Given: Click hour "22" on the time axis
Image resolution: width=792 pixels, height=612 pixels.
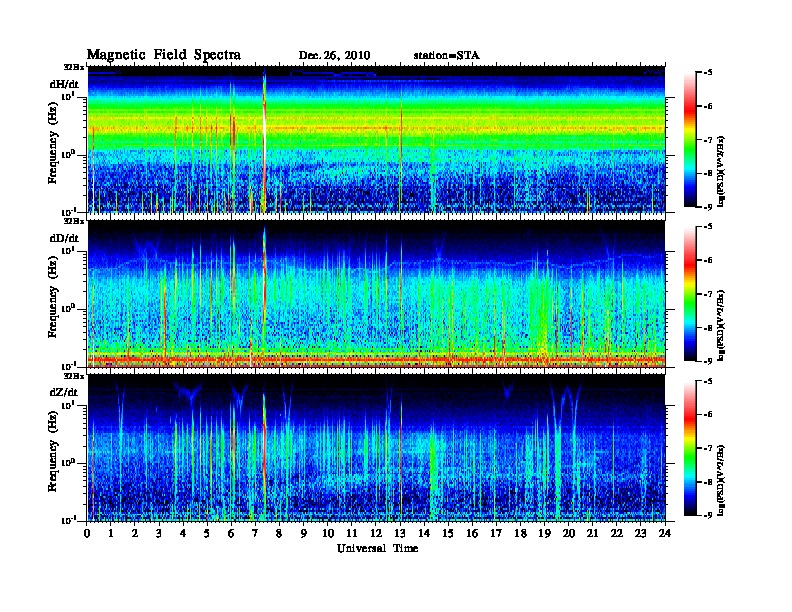Looking at the screenshot, I should pyautogui.click(x=617, y=533).
